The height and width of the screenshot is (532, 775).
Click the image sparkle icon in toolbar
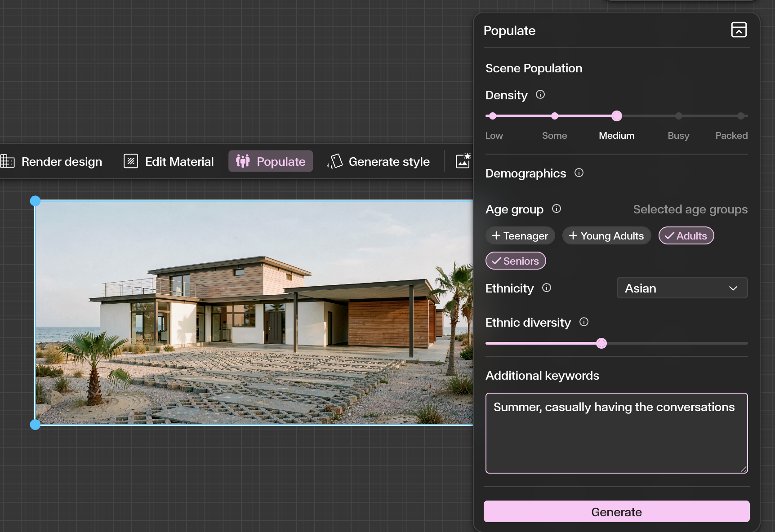coord(463,161)
